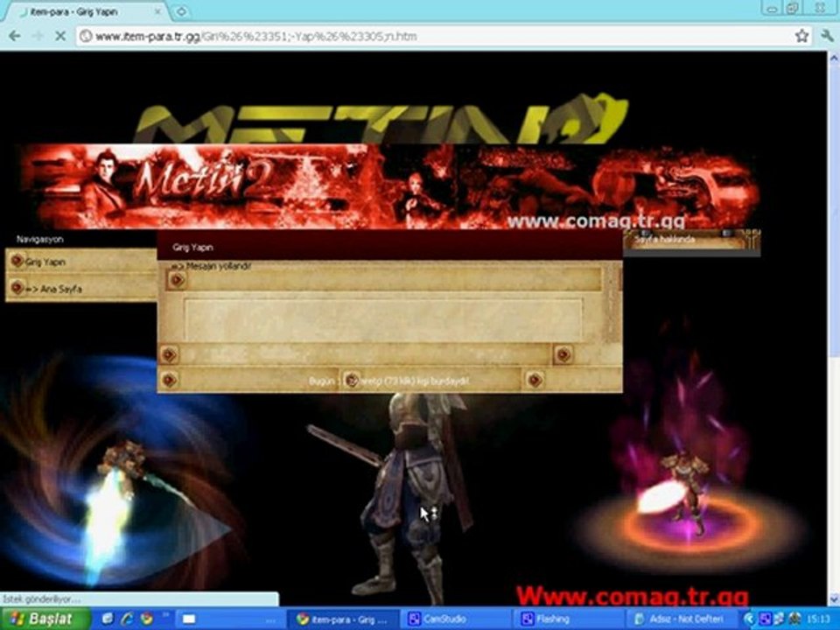Click the red bullet icon beside Giriş Yapın
The width and height of the screenshot is (840, 630).
coord(17,261)
